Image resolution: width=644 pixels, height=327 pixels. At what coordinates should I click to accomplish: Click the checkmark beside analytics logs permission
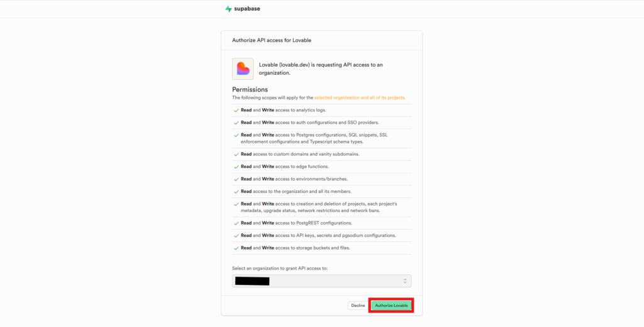pos(236,111)
